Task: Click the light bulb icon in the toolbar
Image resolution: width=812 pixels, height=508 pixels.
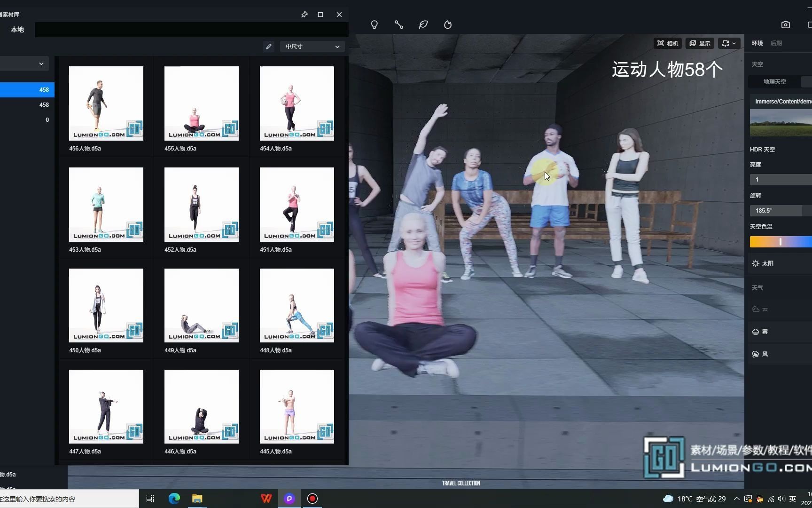Action: pos(374,24)
